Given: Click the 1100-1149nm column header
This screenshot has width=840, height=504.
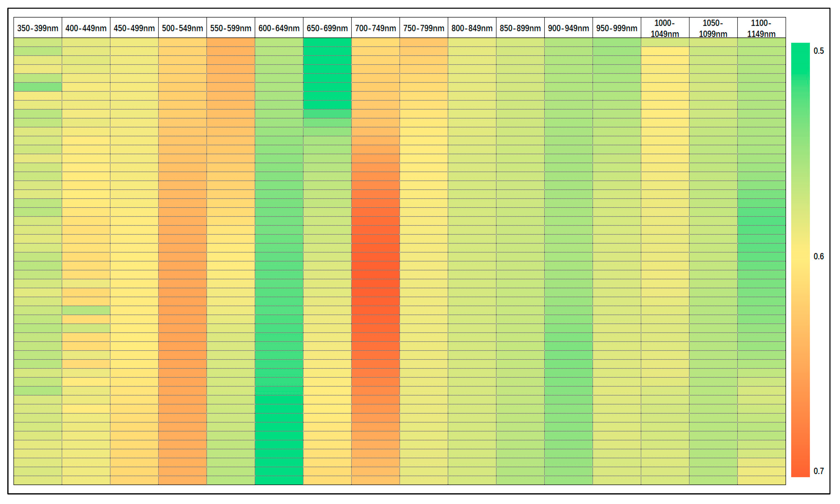Looking at the screenshot, I should pyautogui.click(x=762, y=28).
